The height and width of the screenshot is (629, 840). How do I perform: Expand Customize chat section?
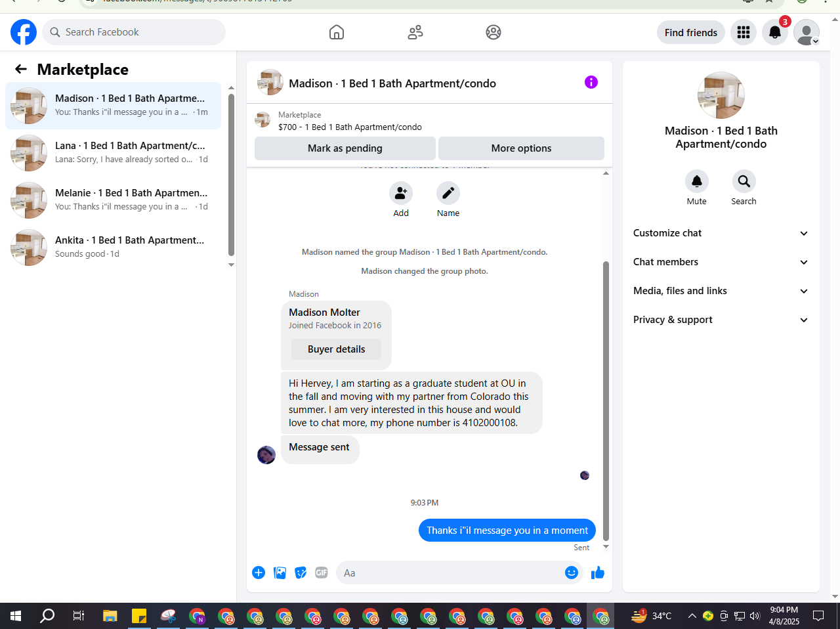(x=721, y=233)
